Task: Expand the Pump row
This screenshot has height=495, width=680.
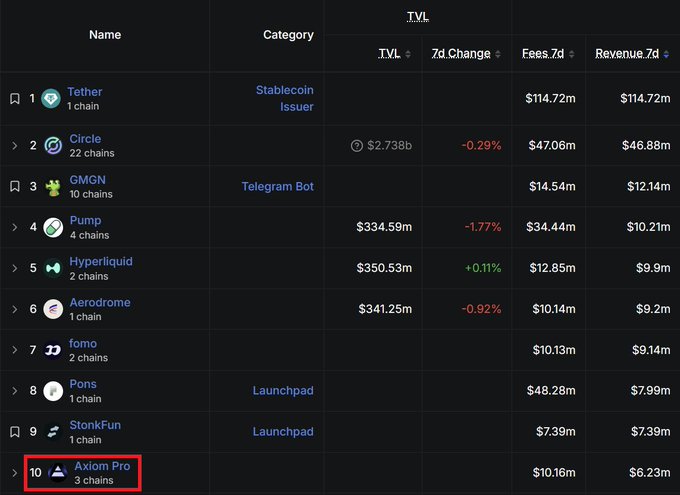Action: [15, 227]
